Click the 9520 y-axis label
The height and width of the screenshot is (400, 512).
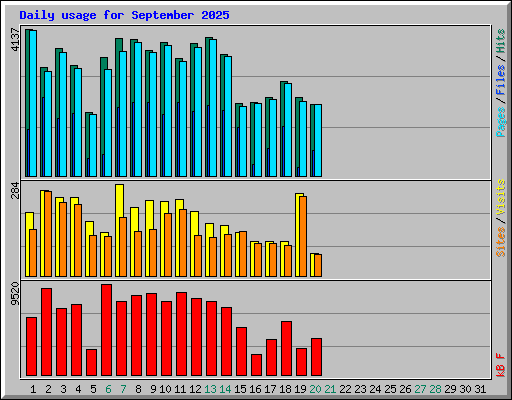coord(15,294)
